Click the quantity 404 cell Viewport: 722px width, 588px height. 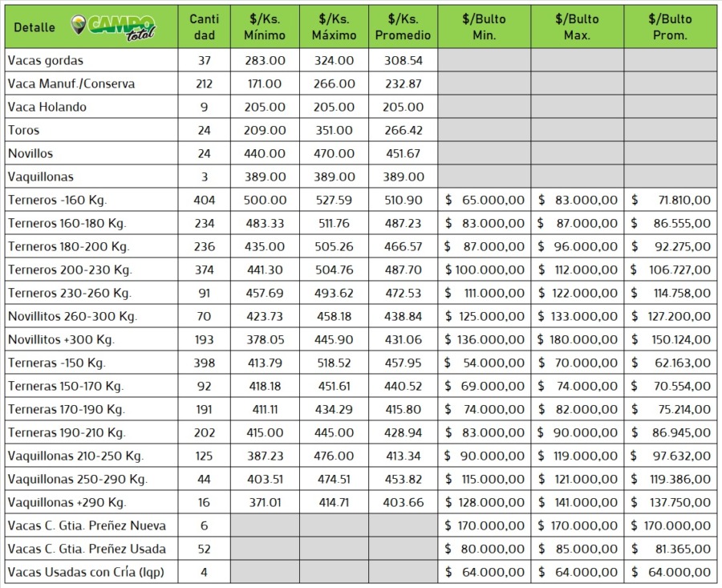202,200
